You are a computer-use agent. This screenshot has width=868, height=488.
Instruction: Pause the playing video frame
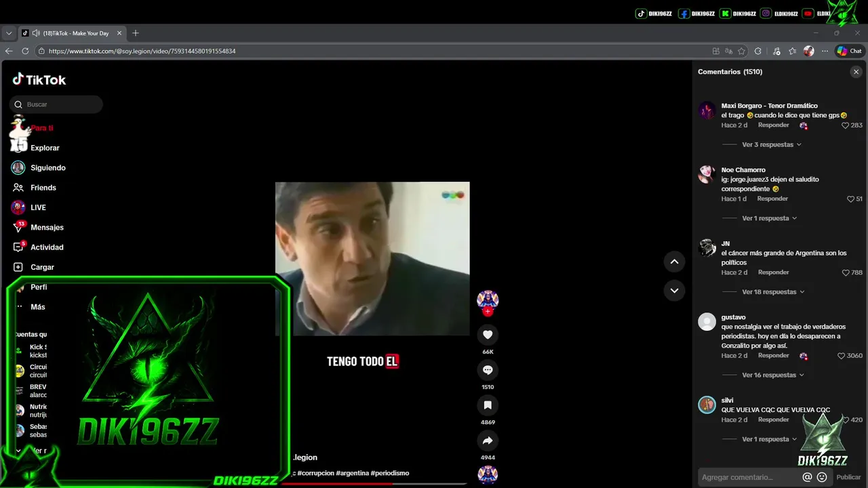point(372,258)
